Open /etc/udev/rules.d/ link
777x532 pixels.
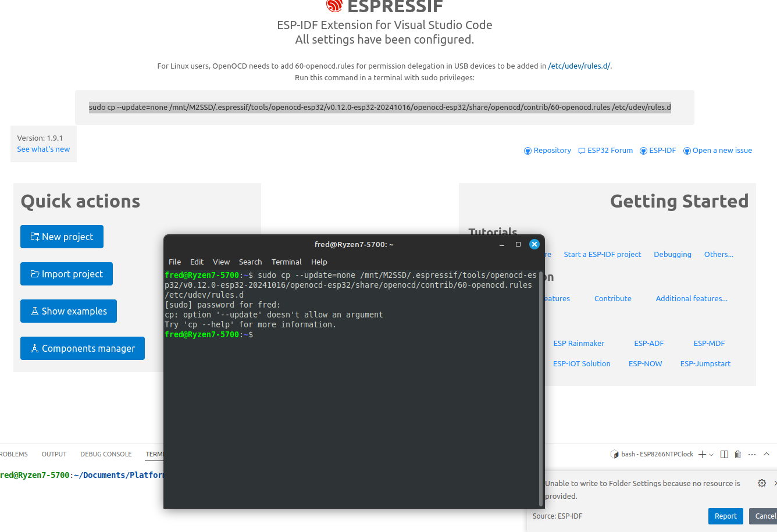pos(579,66)
